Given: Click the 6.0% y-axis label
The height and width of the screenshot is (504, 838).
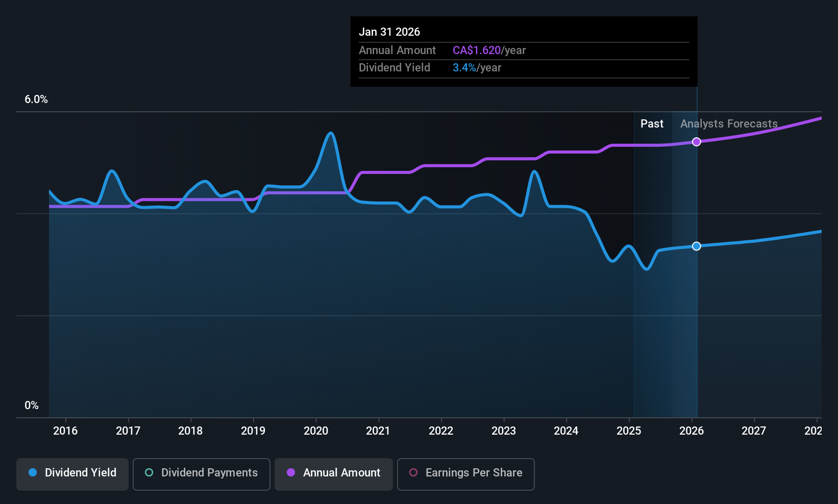Looking at the screenshot, I should (36, 99).
